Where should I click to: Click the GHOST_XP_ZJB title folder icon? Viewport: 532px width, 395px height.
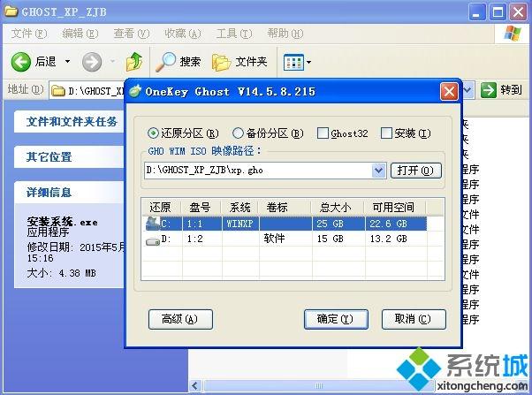pos(11,11)
